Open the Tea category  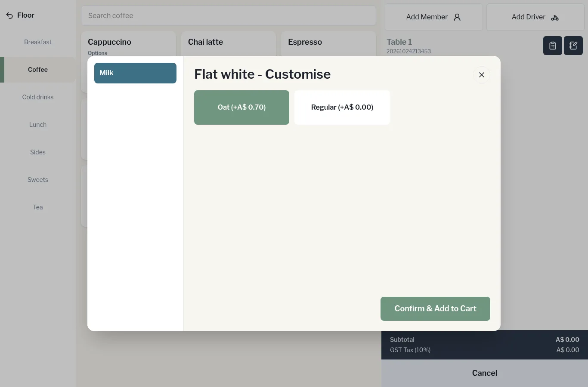click(x=38, y=207)
